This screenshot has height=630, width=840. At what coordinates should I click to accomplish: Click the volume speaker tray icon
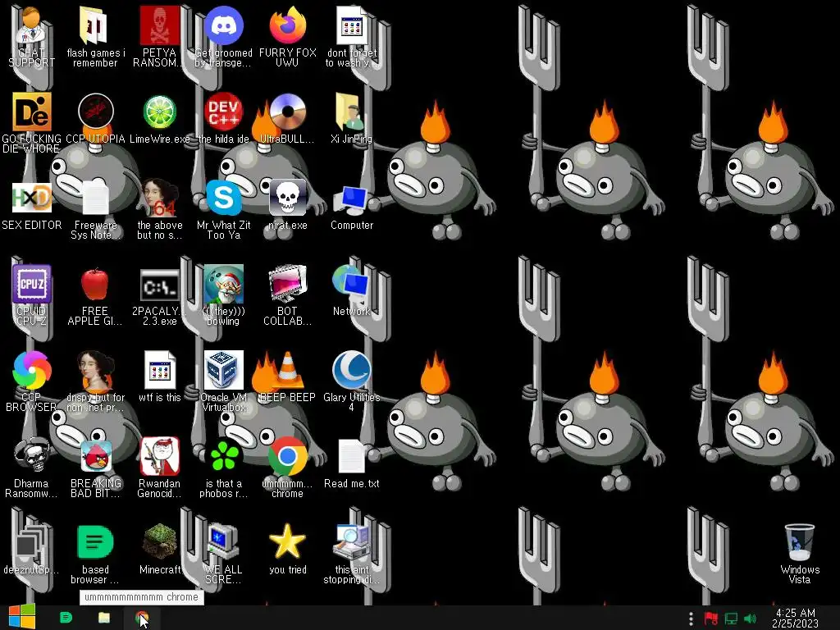(x=751, y=619)
